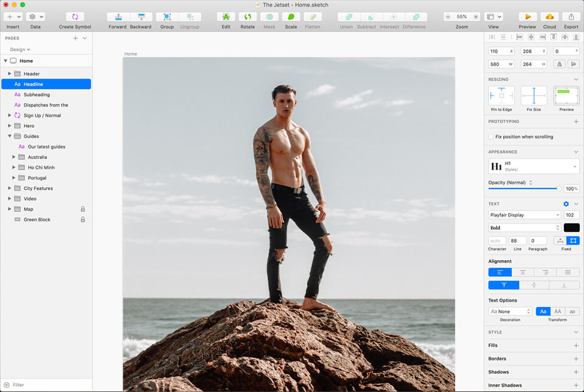The image size is (584, 392).
Task: Click the Difference boolean operation
Action: tap(416, 17)
